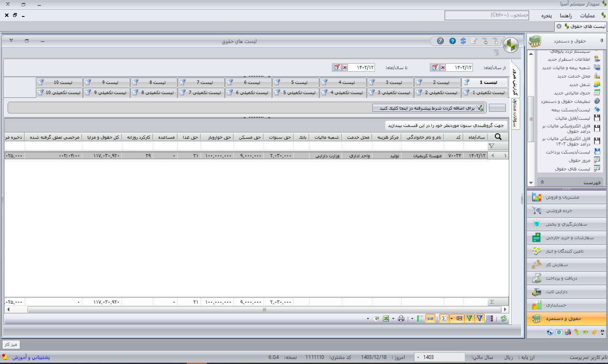608x364 pixels.
Task: Click the advanced filter condition button
Action: pyautogui.click(x=428, y=108)
